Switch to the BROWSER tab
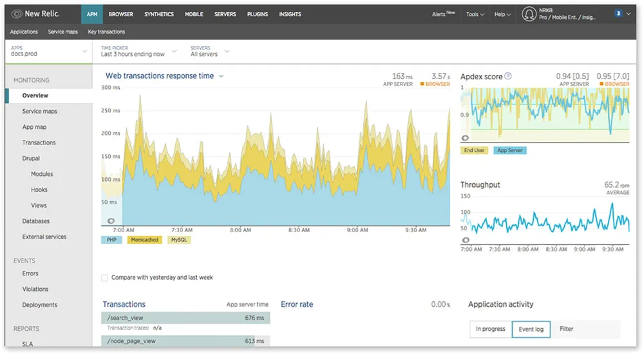Image resolution: width=644 pixels, height=354 pixels. pyautogui.click(x=121, y=14)
